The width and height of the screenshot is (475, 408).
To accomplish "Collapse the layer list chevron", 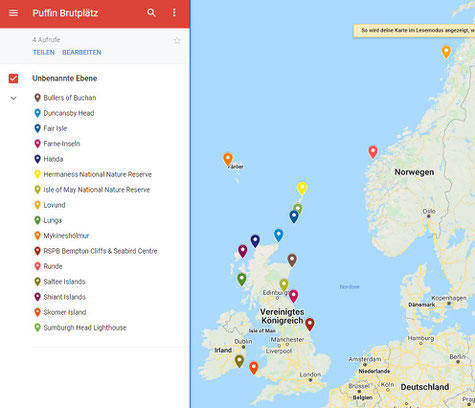I will (x=13, y=98).
